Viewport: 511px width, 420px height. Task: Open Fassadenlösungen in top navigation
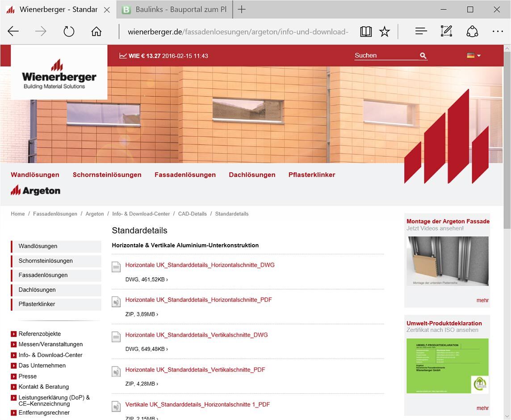(185, 175)
